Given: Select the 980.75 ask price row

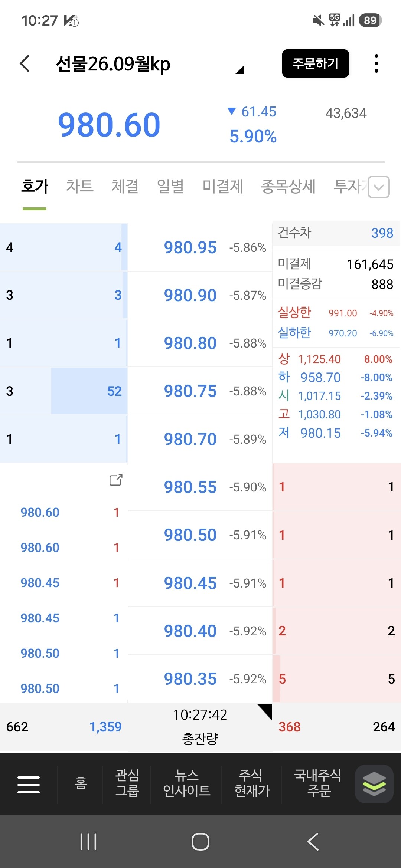Looking at the screenshot, I should tap(200, 391).
